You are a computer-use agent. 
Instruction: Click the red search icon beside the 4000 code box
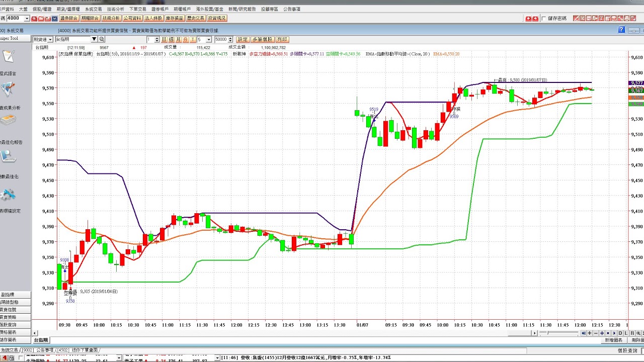coord(34,18)
